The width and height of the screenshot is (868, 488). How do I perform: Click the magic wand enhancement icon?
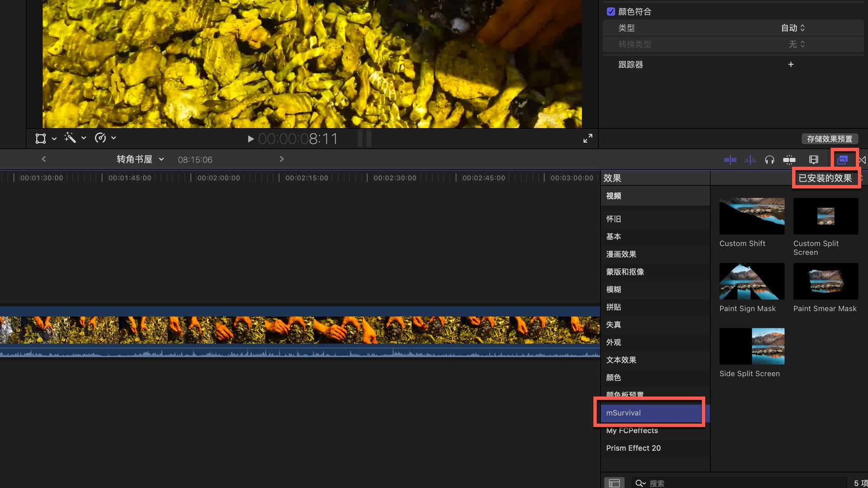70,138
